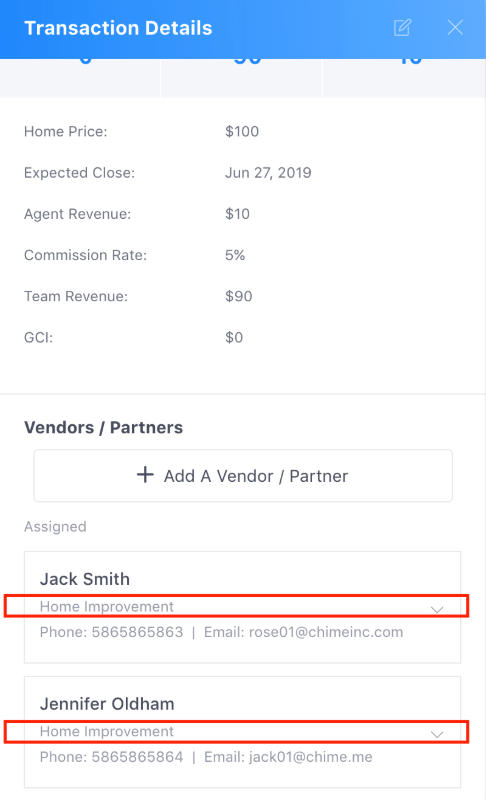Click the plus icon to add a vendor
The width and height of the screenshot is (486, 800).
pos(145,475)
